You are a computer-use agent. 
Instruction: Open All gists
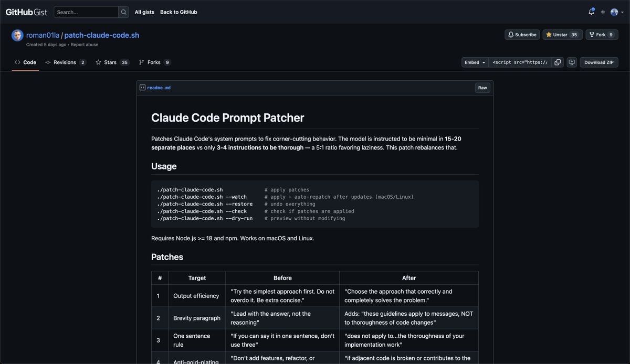144,12
